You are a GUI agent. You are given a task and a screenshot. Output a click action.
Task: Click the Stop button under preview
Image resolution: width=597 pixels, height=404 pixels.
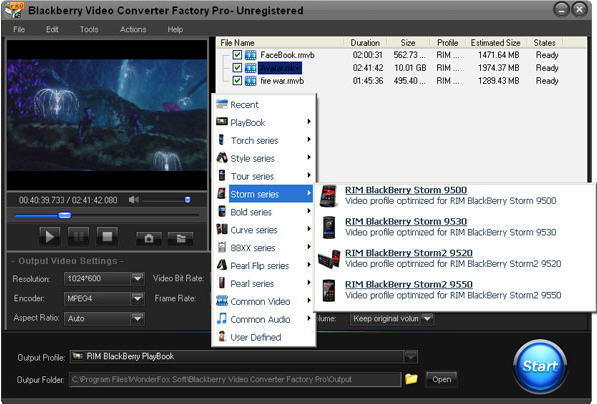107,237
